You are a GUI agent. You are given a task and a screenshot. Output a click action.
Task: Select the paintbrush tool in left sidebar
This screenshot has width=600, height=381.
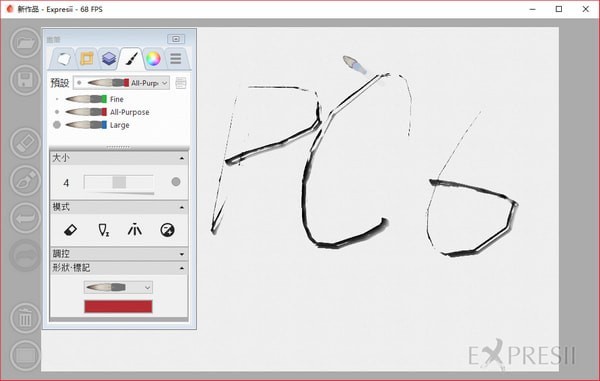click(25, 181)
